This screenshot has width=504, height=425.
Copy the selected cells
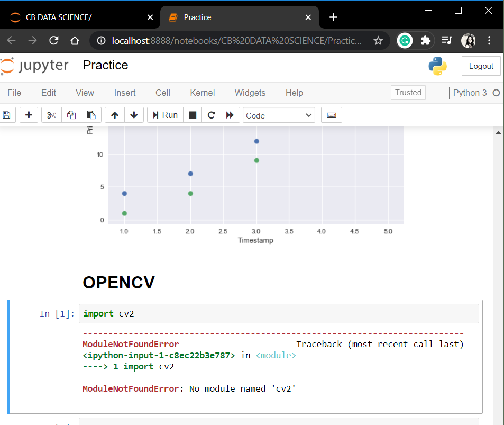(71, 115)
